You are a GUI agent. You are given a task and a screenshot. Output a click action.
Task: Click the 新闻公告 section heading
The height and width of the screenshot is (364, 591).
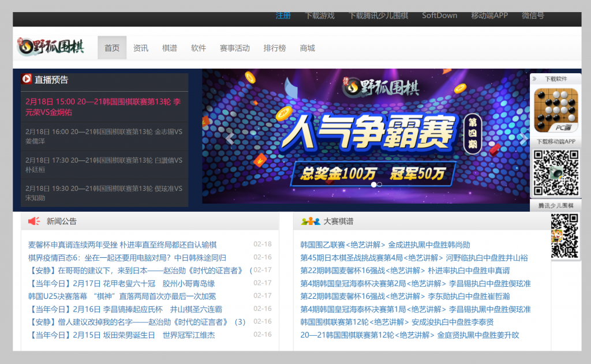coord(61,221)
